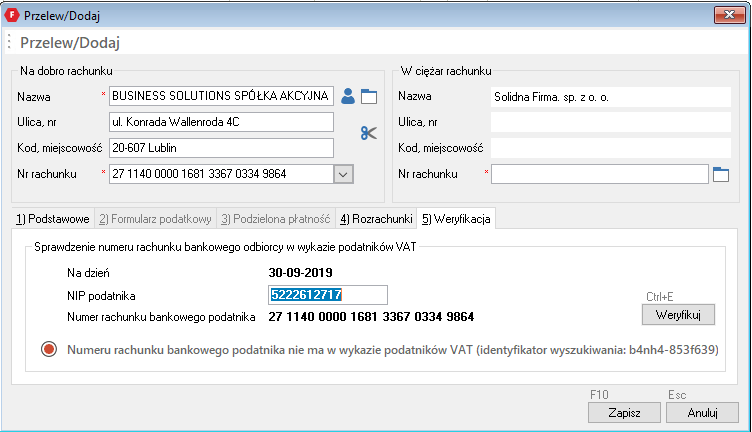Viewport: 752px width, 432px height.
Task: Select the Weryfikacja tab
Action: coord(455,218)
